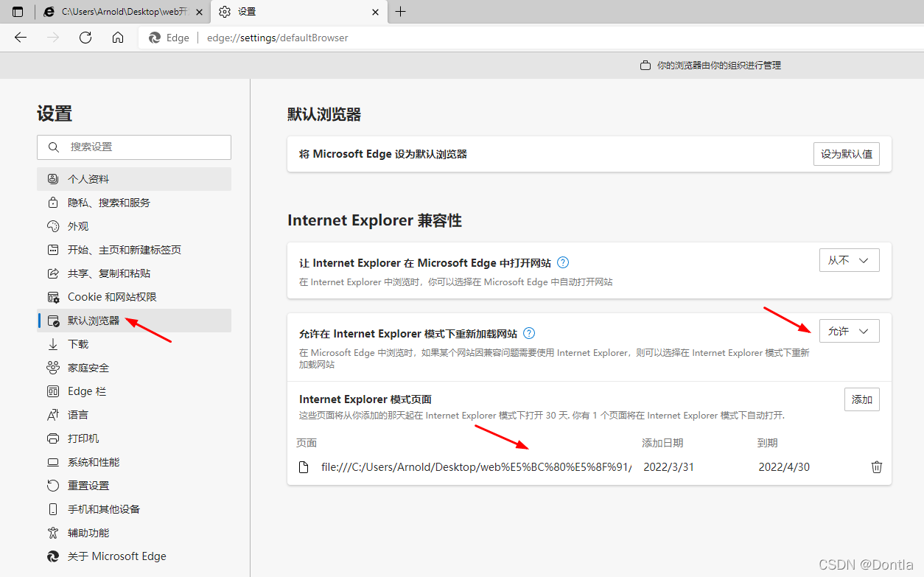Click the added date 2022/3/31

(669, 467)
